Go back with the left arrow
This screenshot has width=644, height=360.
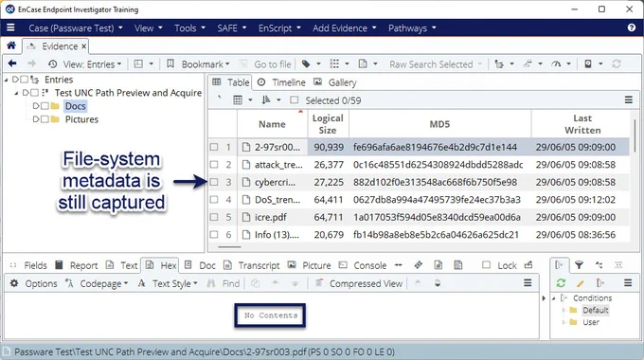[12, 63]
